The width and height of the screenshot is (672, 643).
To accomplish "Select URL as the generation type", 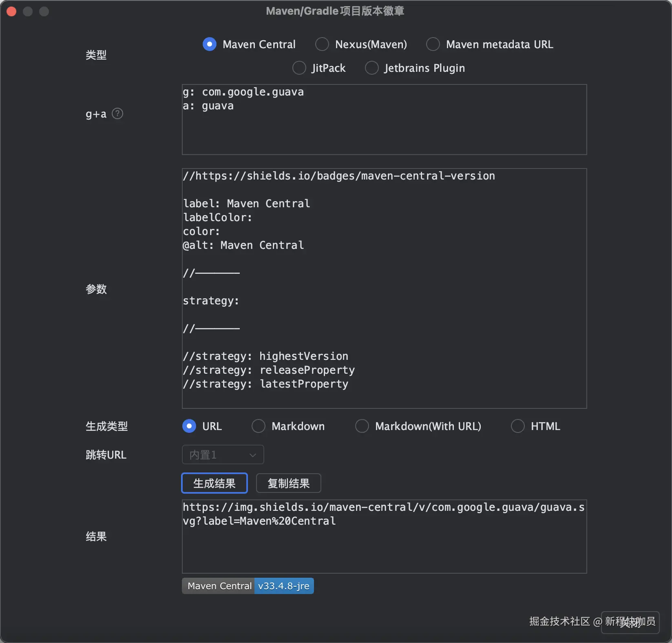I will [189, 426].
